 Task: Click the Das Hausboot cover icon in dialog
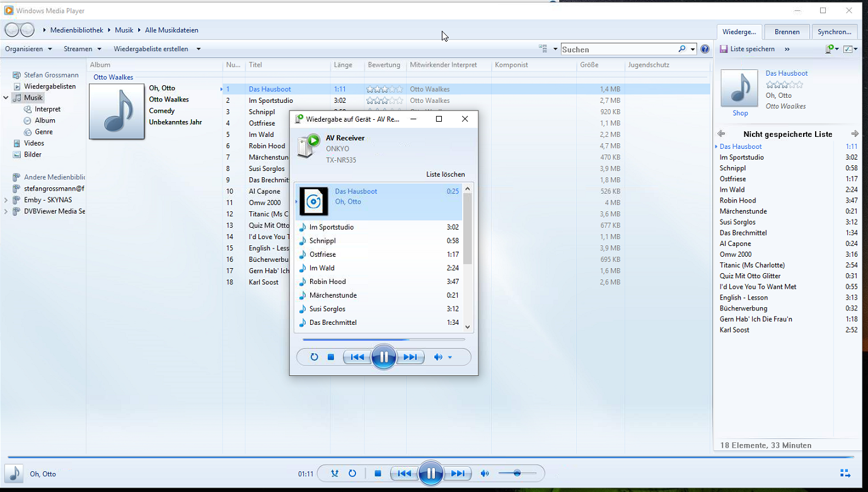(x=313, y=201)
